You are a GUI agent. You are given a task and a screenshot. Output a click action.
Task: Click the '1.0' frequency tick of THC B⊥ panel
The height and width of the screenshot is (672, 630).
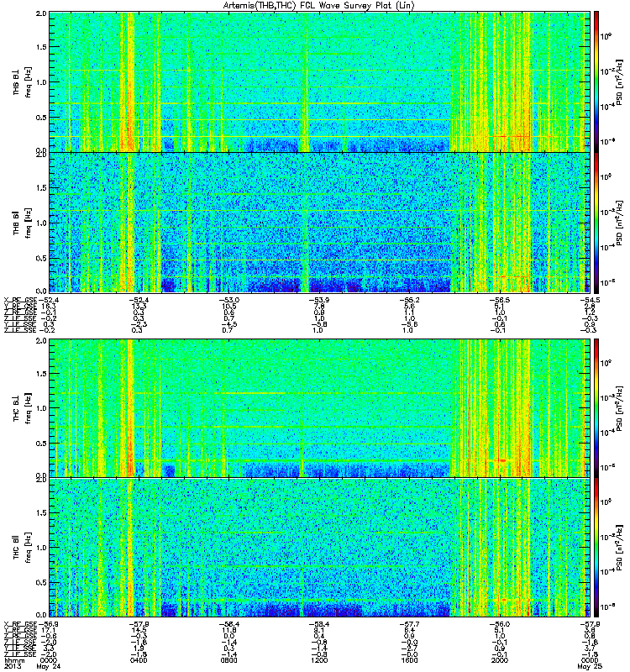pos(41,408)
